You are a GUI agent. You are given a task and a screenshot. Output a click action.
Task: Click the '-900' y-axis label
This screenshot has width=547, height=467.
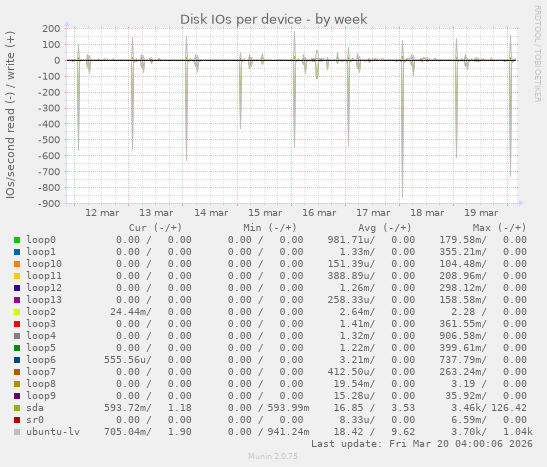49,203
